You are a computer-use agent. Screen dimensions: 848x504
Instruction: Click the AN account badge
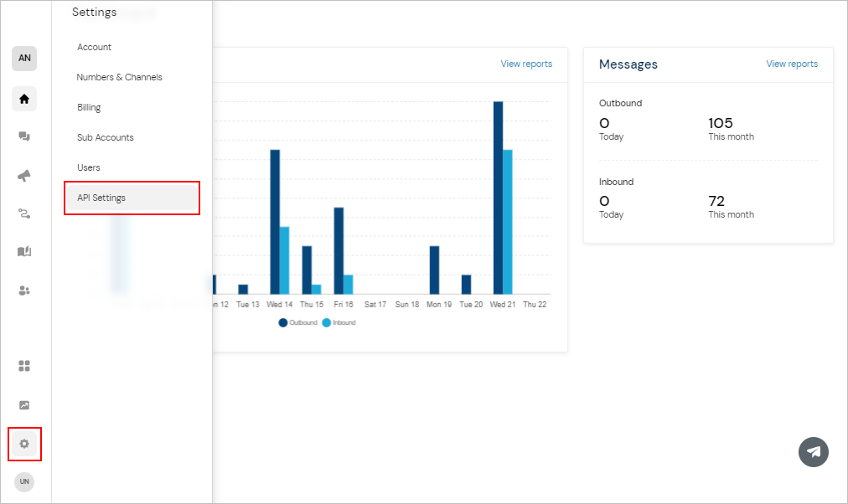click(x=24, y=59)
